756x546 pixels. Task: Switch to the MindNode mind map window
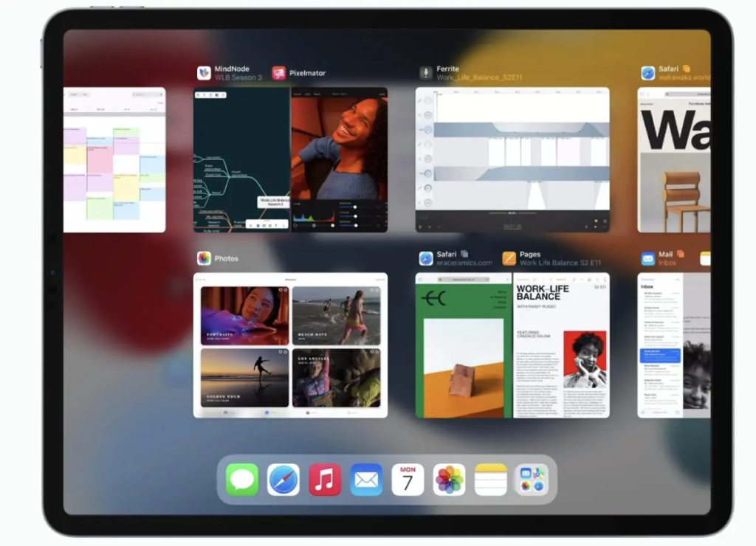coord(241,159)
